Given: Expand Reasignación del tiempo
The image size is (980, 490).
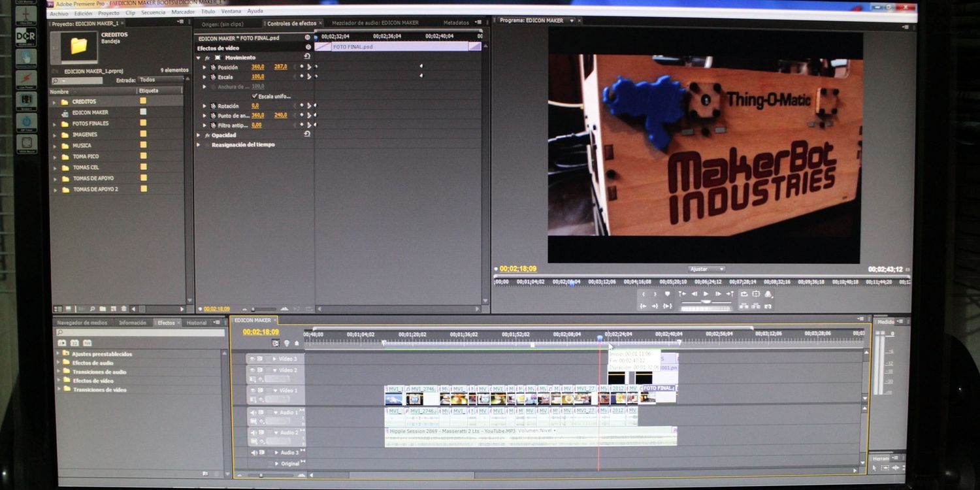Looking at the screenshot, I should click(x=199, y=144).
